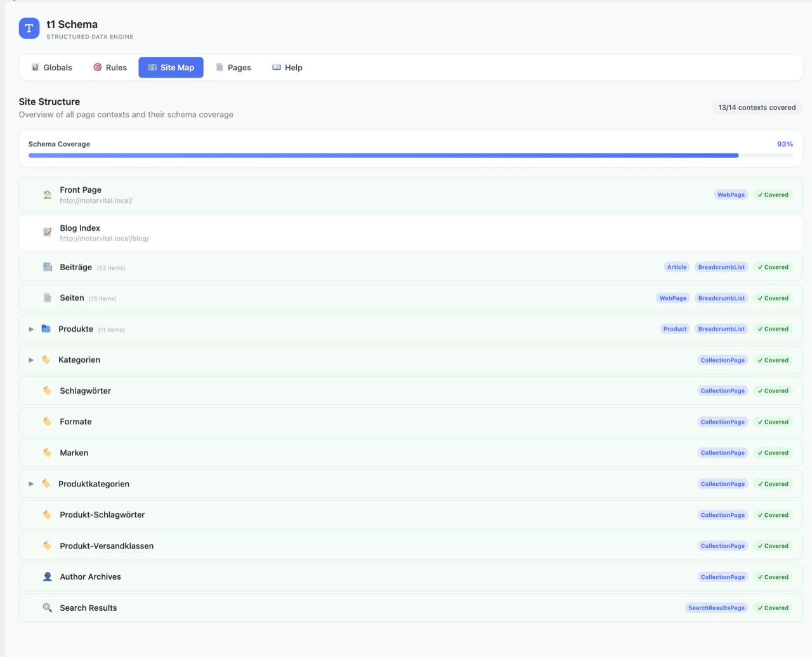Open the Globals tab
The width and height of the screenshot is (812, 657).
[x=51, y=67]
